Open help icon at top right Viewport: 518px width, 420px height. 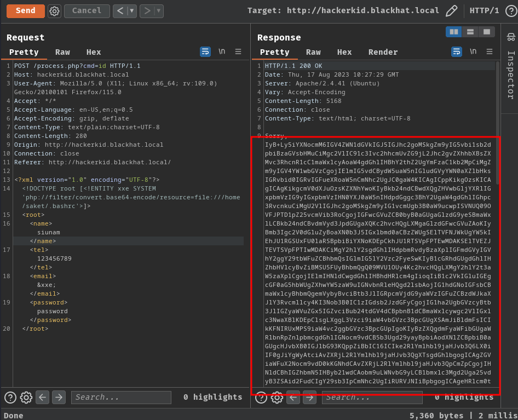[511, 11]
